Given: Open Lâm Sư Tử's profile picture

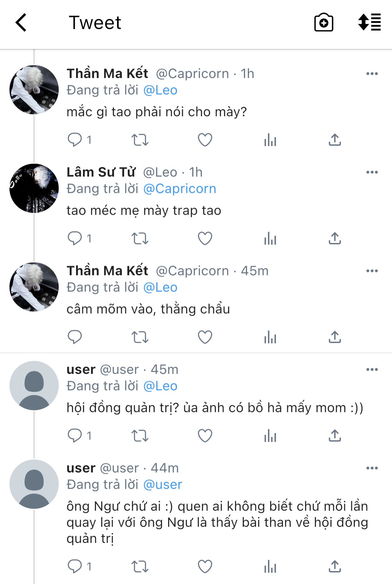Looking at the screenshot, I should (x=34, y=188).
